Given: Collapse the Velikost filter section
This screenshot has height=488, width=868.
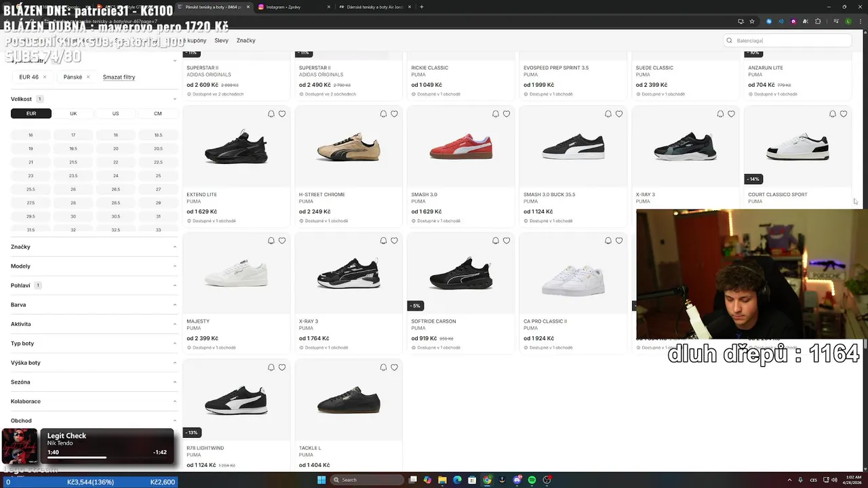Looking at the screenshot, I should [94, 99].
